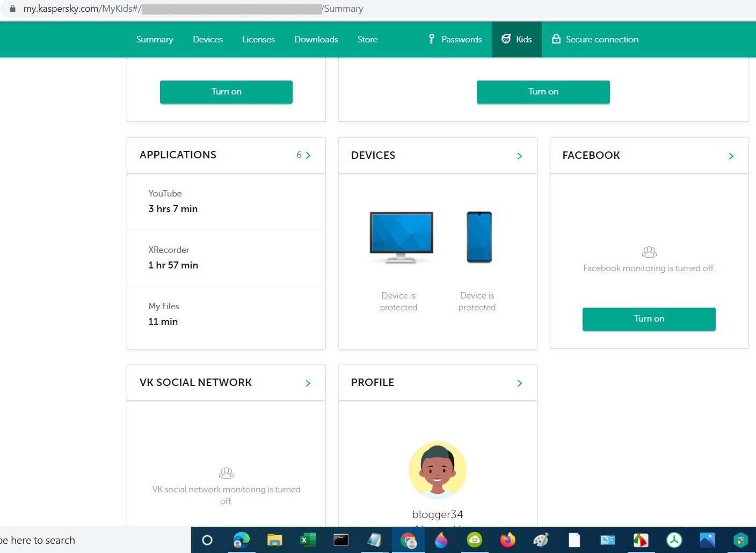
Task: Open the red and green sail icon on the taskbar
Action: [641, 540]
